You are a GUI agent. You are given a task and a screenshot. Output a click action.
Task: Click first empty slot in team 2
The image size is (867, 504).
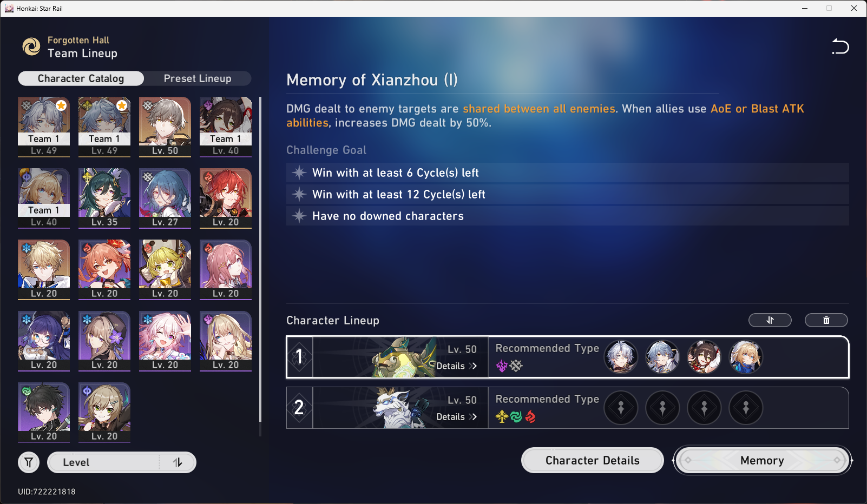[621, 408]
